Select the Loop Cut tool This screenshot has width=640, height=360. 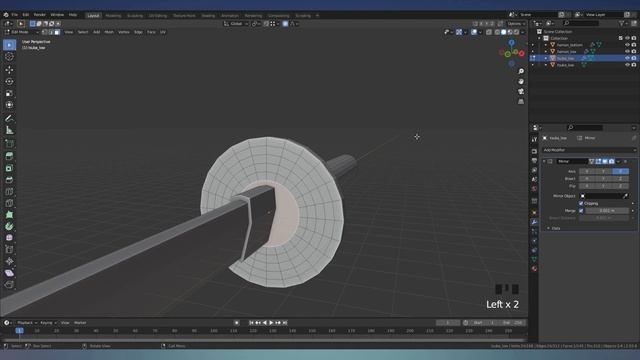[9, 191]
